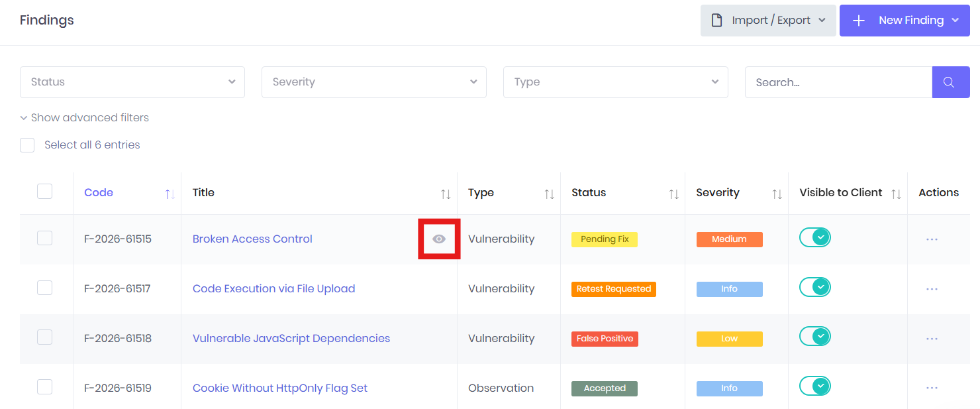Image resolution: width=980 pixels, height=409 pixels.
Task: Click the eye preview icon for Broken Access Control
Action: 439,239
